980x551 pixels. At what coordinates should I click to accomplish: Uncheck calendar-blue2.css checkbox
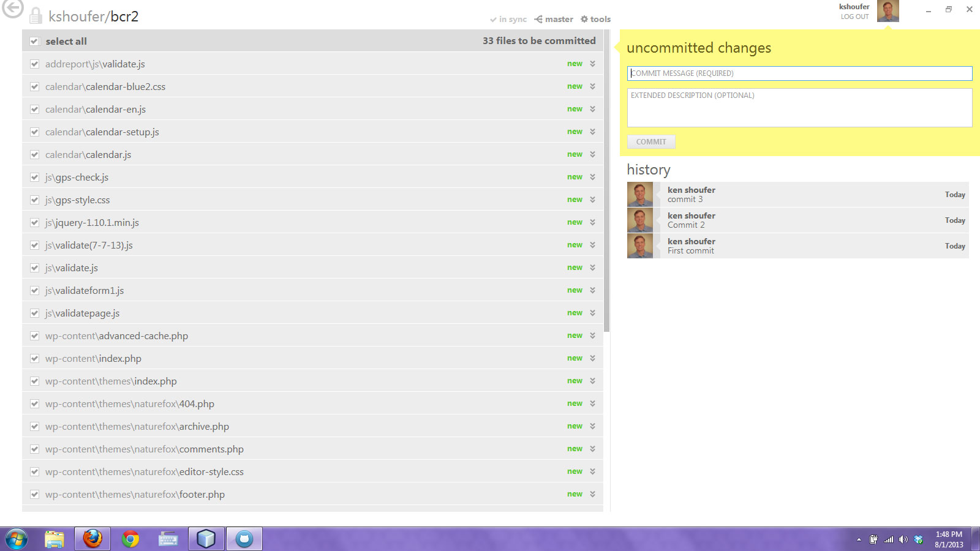[34, 87]
